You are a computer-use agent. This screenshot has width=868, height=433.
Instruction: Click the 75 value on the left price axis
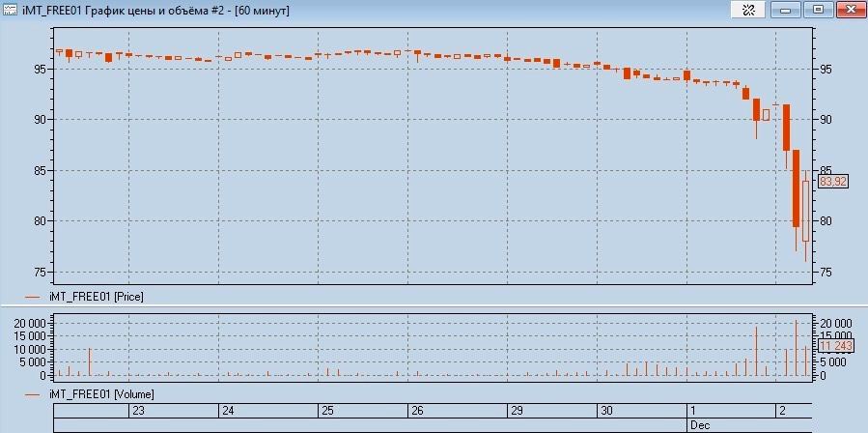point(41,273)
